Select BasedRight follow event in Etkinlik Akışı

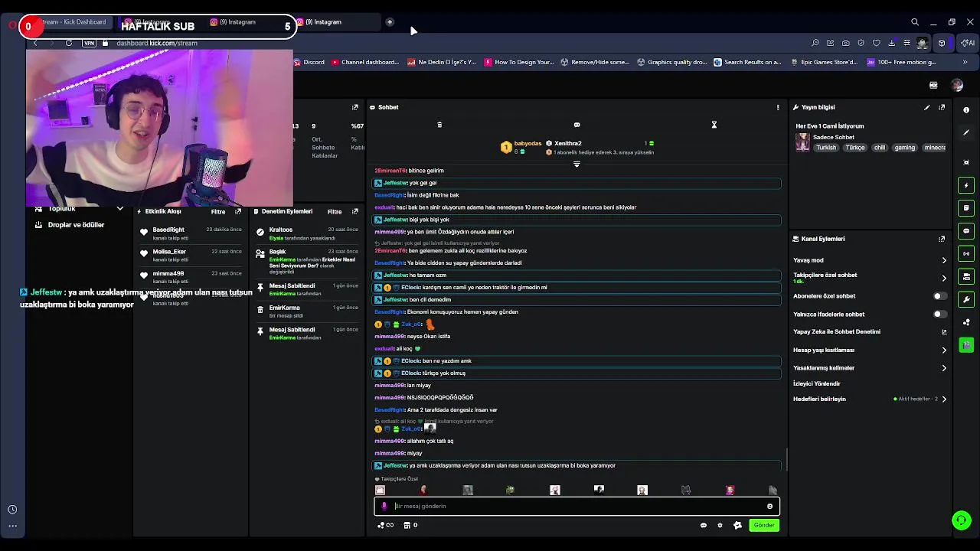pos(191,233)
